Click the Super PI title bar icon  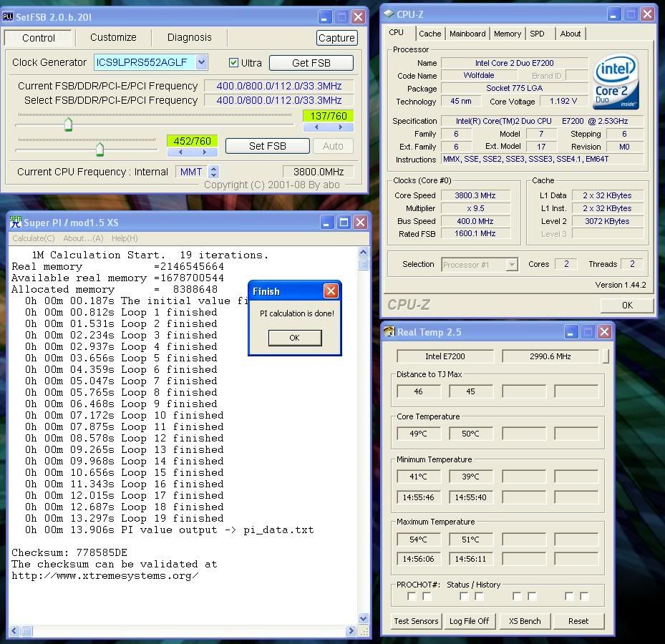pyautogui.click(x=15, y=222)
